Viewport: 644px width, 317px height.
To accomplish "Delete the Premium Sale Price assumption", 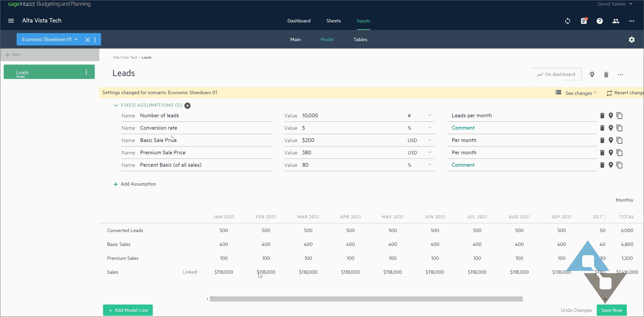I will 602,153.
